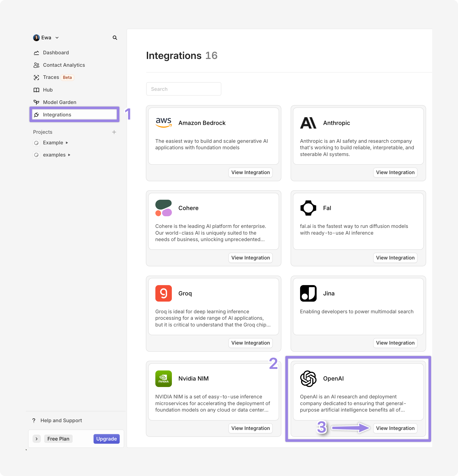This screenshot has width=458, height=476.
Task: Expand the plan panel chevron
Action: [x=37, y=439]
